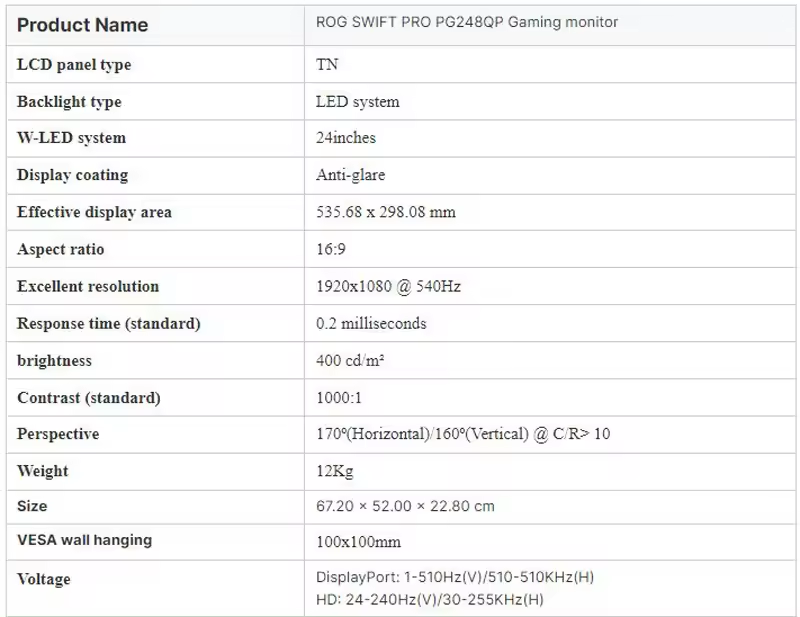
Task: Click the 12Kg weight value
Action: point(334,471)
